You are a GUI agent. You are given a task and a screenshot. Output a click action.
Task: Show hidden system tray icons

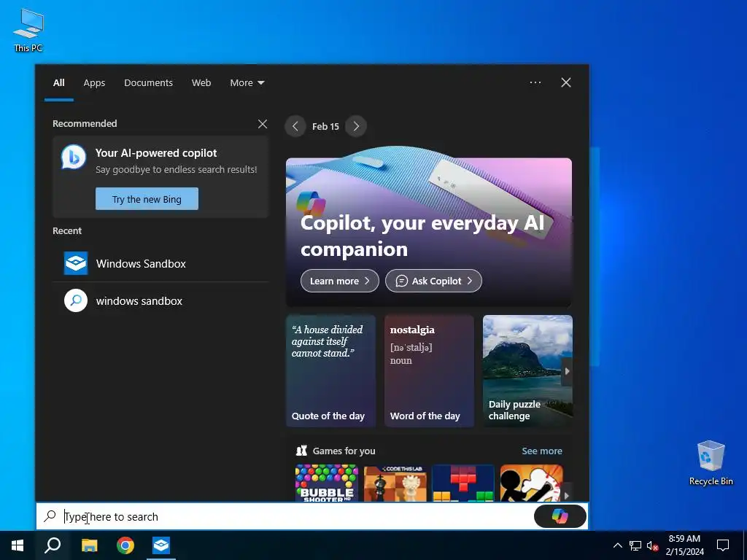(617, 545)
